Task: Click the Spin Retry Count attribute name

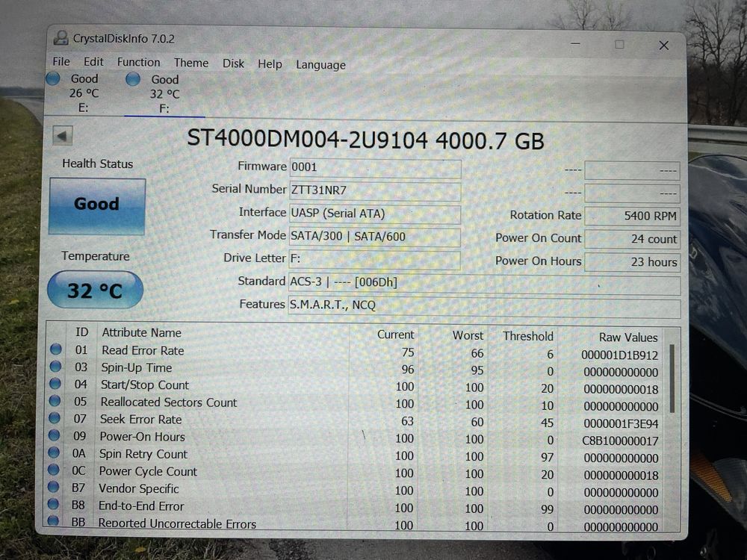Action: pyautogui.click(x=143, y=454)
